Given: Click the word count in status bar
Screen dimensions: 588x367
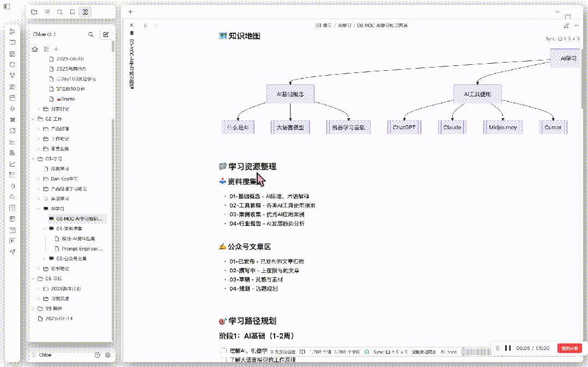Looking at the screenshot, I should click(320, 352).
